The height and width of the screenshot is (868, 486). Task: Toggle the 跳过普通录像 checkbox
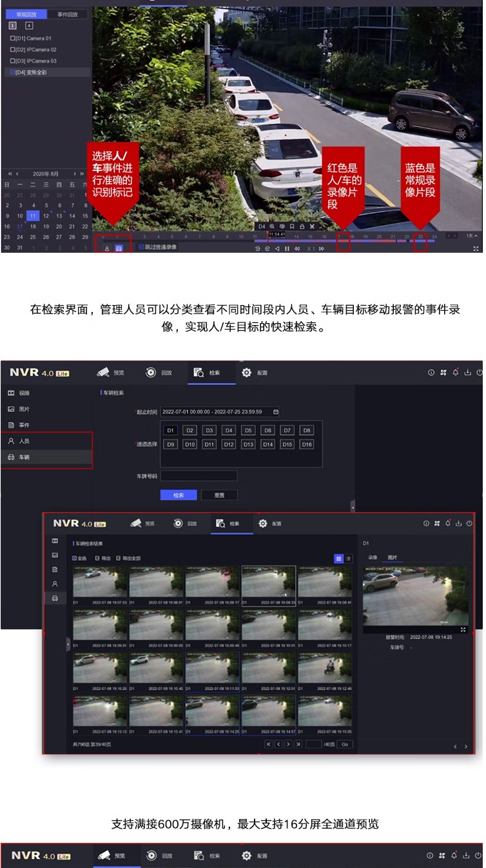(x=142, y=247)
